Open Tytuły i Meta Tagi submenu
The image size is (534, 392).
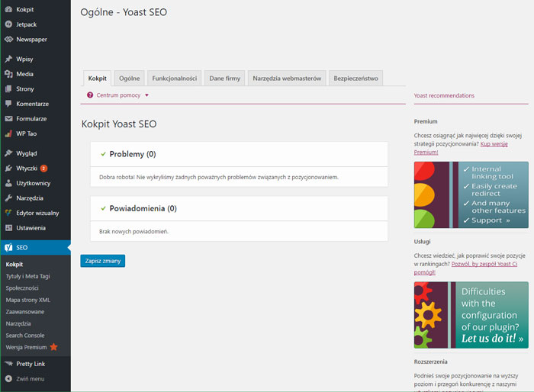pos(28,276)
